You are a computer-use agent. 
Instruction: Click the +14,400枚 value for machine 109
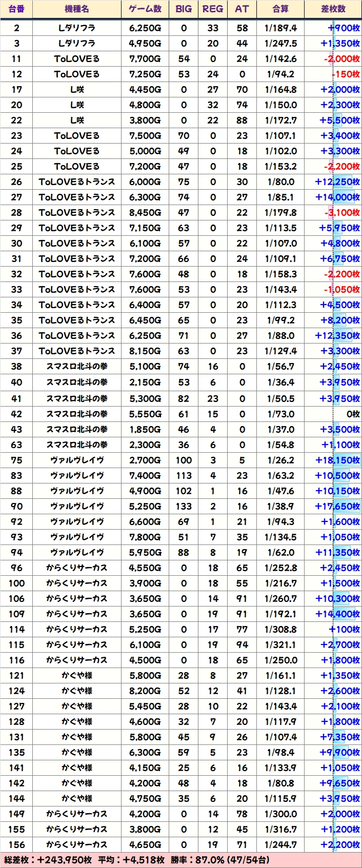[x=337, y=614]
